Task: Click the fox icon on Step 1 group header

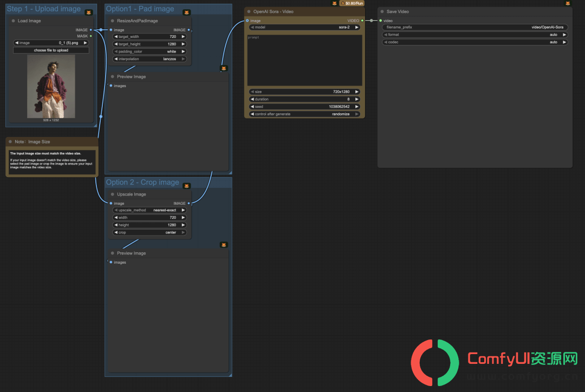Action: point(89,12)
